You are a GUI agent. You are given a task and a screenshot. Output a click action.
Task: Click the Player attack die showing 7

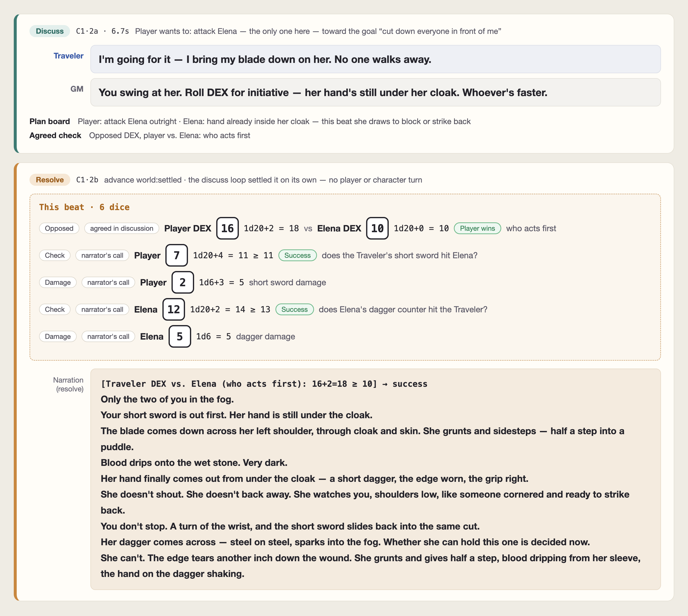coord(177,256)
